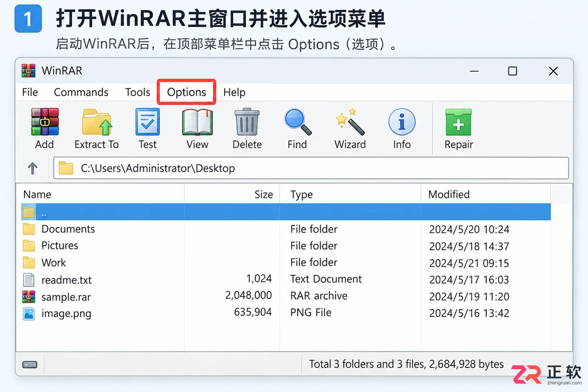Select the Work folder icon
This screenshot has width=588, height=392.
pos(29,262)
